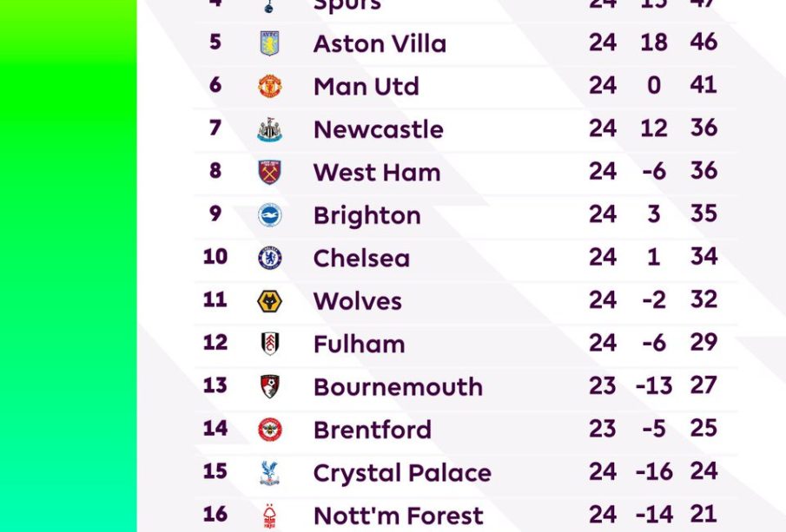This screenshot has width=786, height=532.
Task: Click the Crystal Palace club crest
Action: (269, 472)
